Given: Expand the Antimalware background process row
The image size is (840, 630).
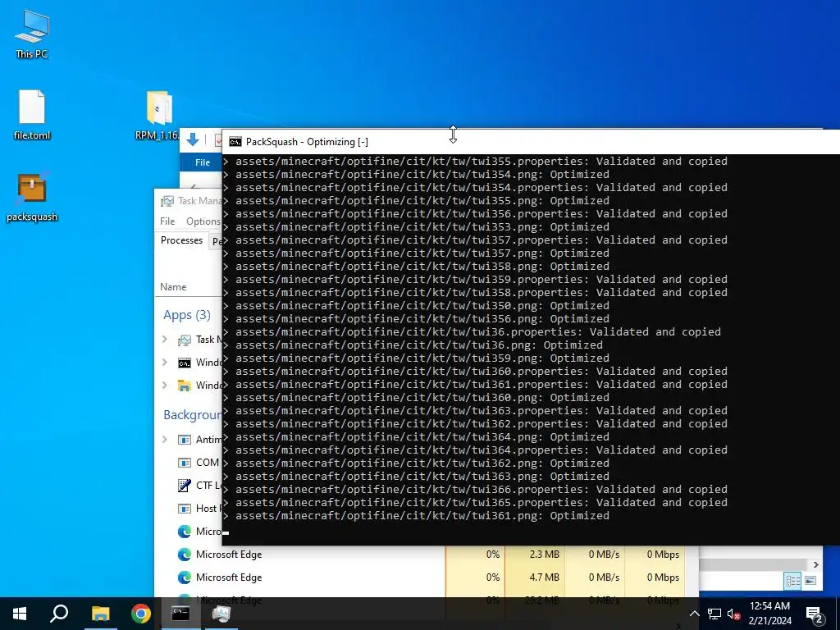Looking at the screenshot, I should click(165, 440).
